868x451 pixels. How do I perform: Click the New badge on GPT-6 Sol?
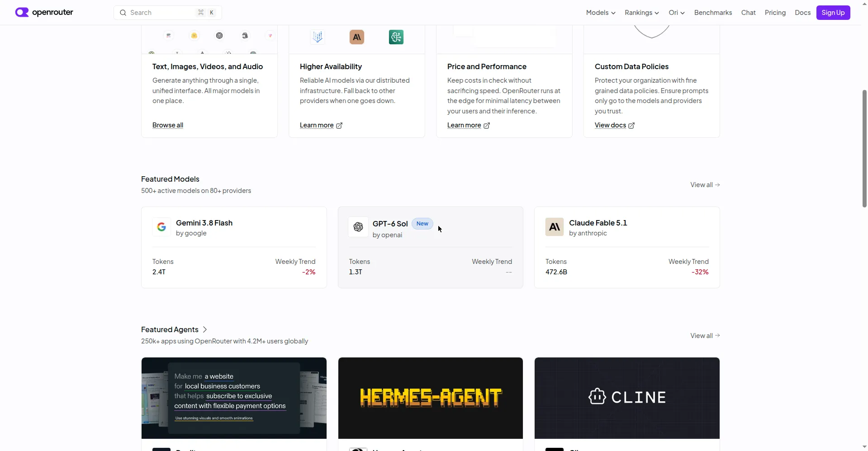(422, 224)
